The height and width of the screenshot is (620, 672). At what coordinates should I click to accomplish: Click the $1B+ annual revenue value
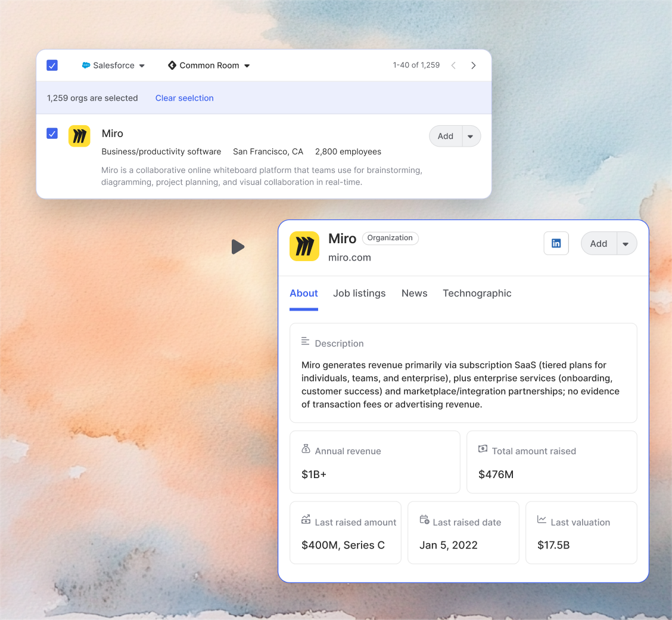(314, 474)
